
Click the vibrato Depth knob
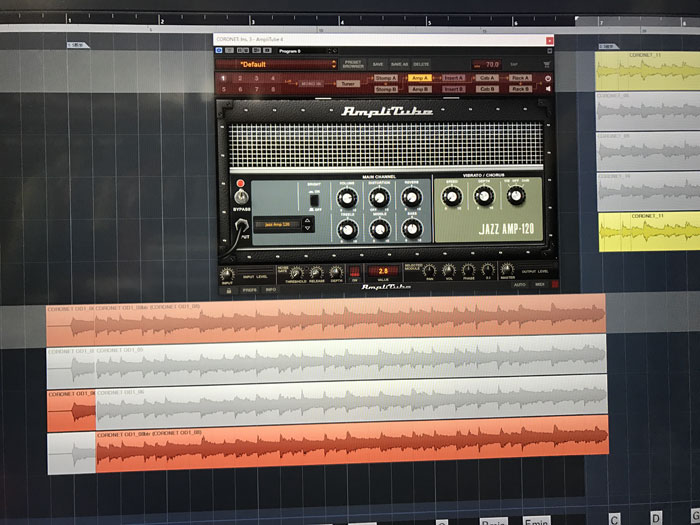[484, 196]
